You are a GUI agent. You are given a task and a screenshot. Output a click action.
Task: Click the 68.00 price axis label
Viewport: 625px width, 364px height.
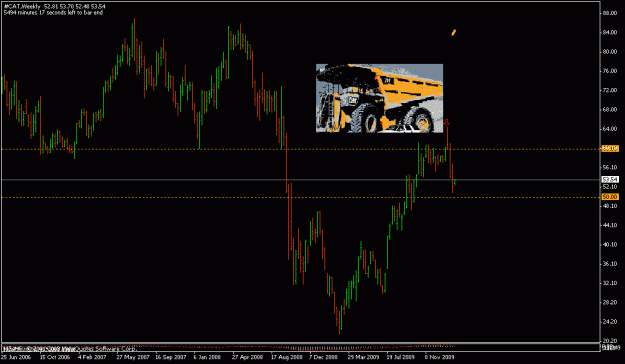pyautogui.click(x=610, y=110)
